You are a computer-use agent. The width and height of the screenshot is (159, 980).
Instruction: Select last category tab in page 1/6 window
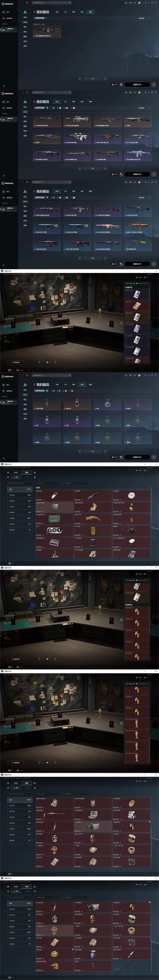[x=90, y=102]
